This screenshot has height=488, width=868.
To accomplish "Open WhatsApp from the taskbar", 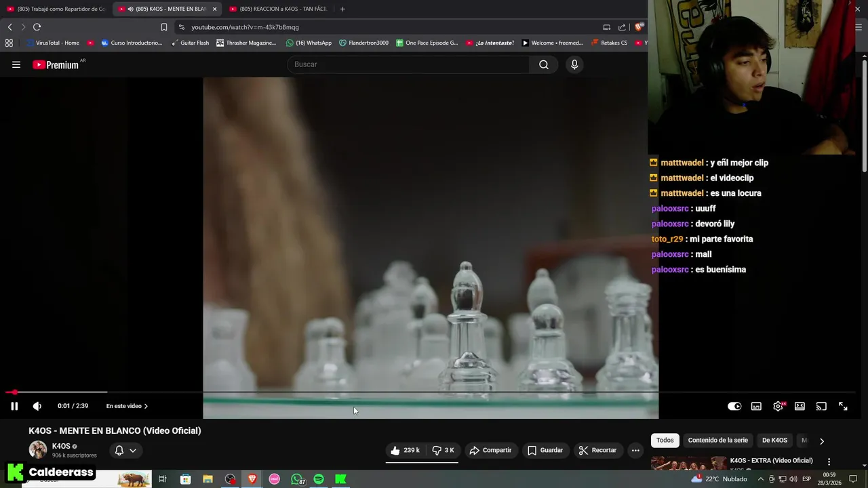I will pos(297,479).
